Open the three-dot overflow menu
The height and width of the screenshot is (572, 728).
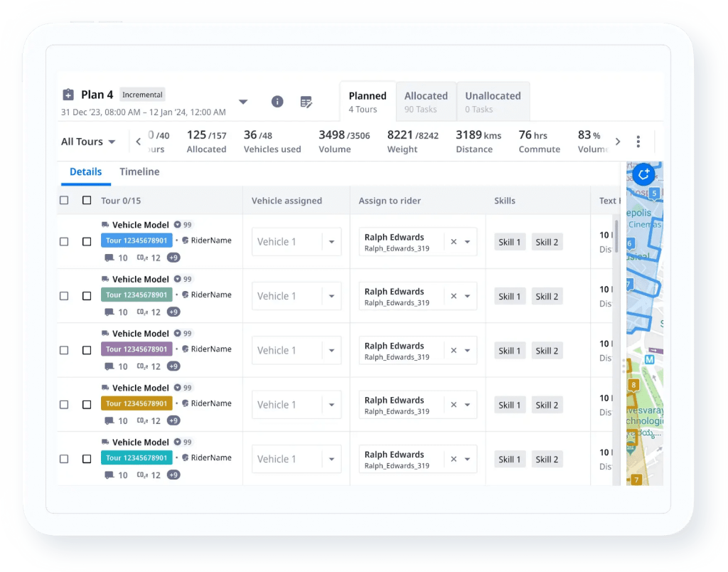(638, 141)
